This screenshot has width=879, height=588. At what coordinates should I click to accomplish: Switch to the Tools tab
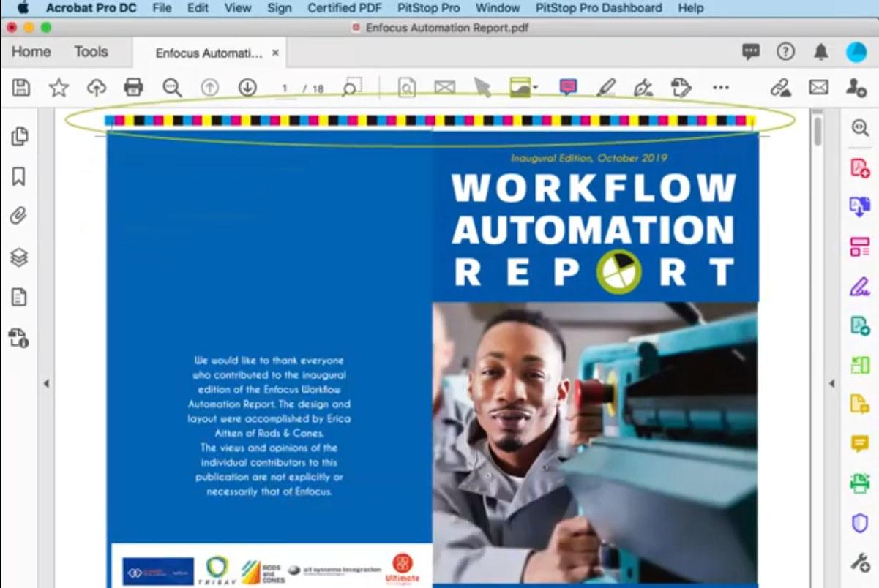(91, 52)
